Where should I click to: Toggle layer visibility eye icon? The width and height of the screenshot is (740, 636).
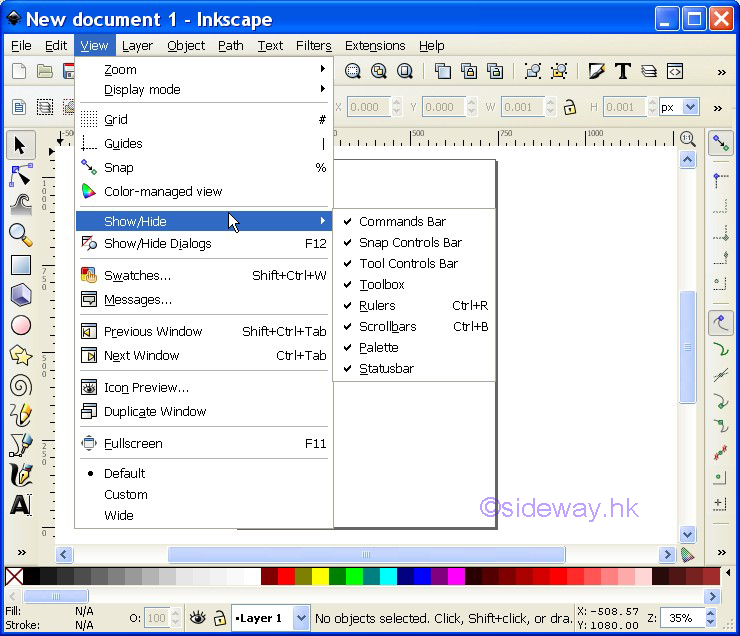(x=198, y=618)
